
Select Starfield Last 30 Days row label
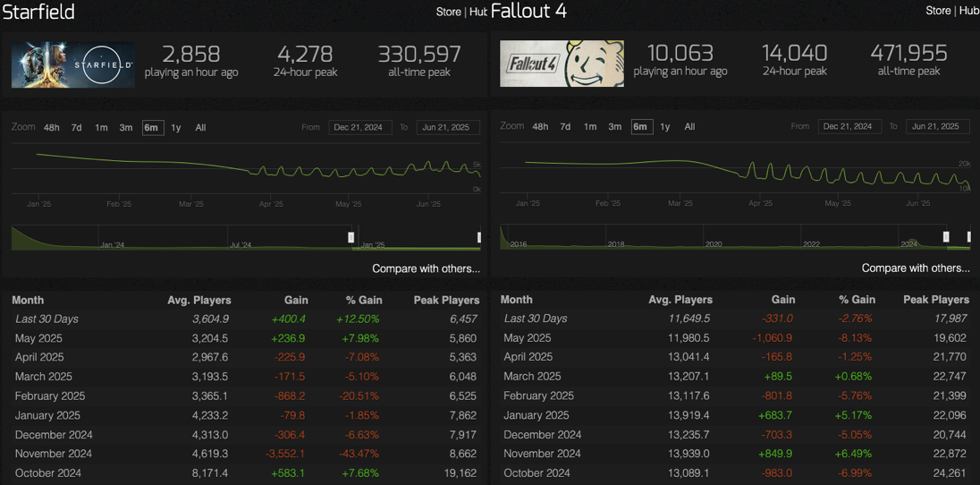tap(46, 319)
